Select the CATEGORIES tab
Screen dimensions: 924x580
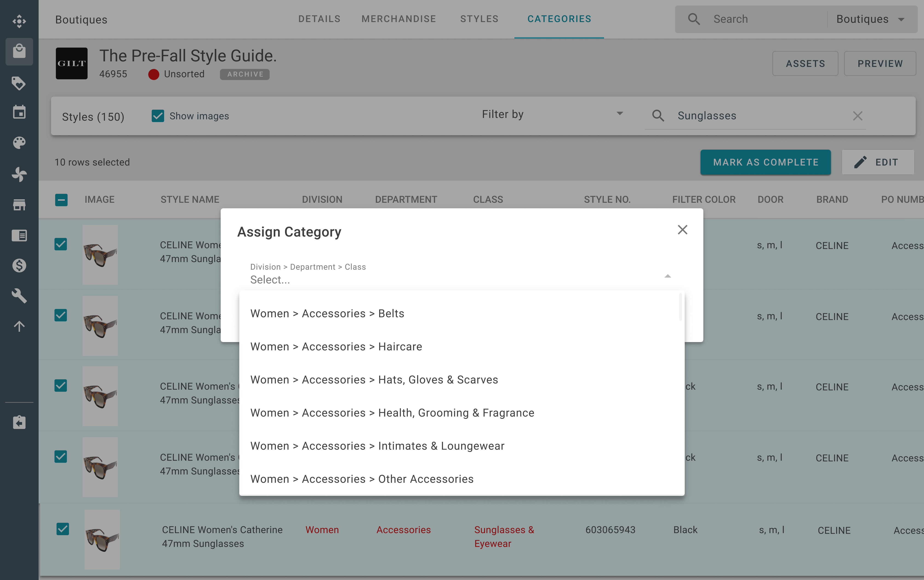pos(559,19)
